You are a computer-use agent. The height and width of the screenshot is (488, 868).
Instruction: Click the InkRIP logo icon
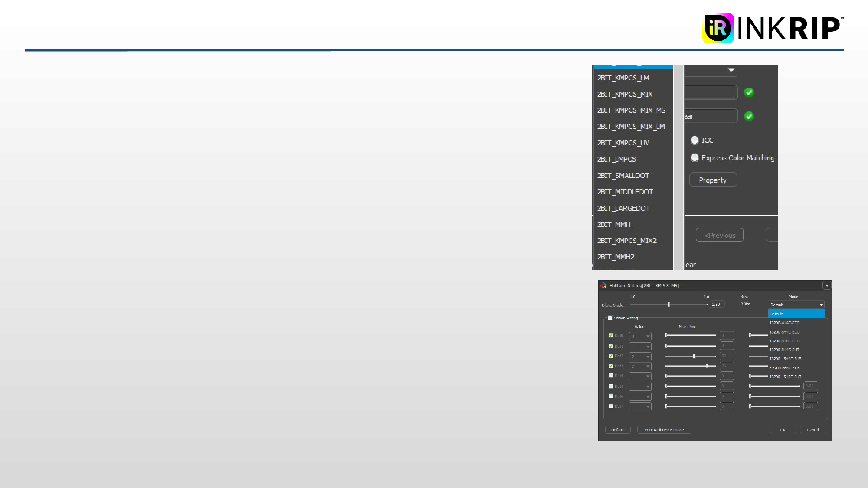tap(718, 28)
